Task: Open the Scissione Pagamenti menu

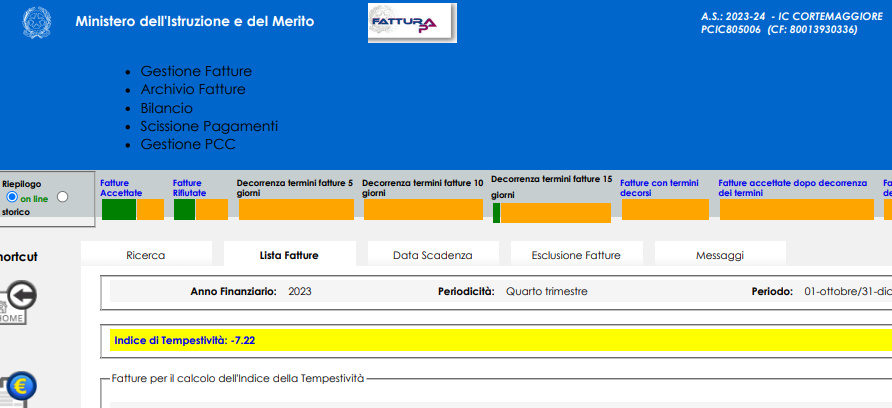Action: coord(209,126)
